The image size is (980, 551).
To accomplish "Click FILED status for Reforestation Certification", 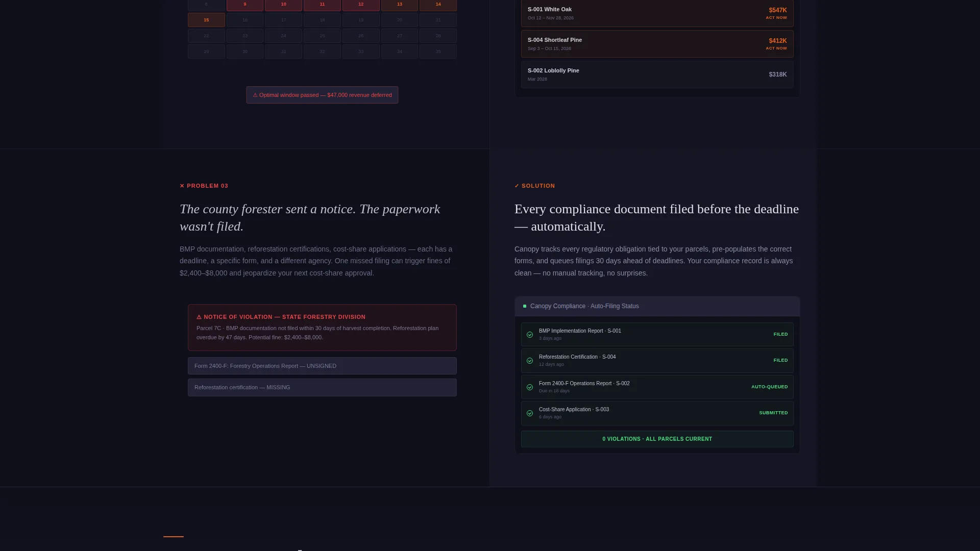I will pos(780,361).
